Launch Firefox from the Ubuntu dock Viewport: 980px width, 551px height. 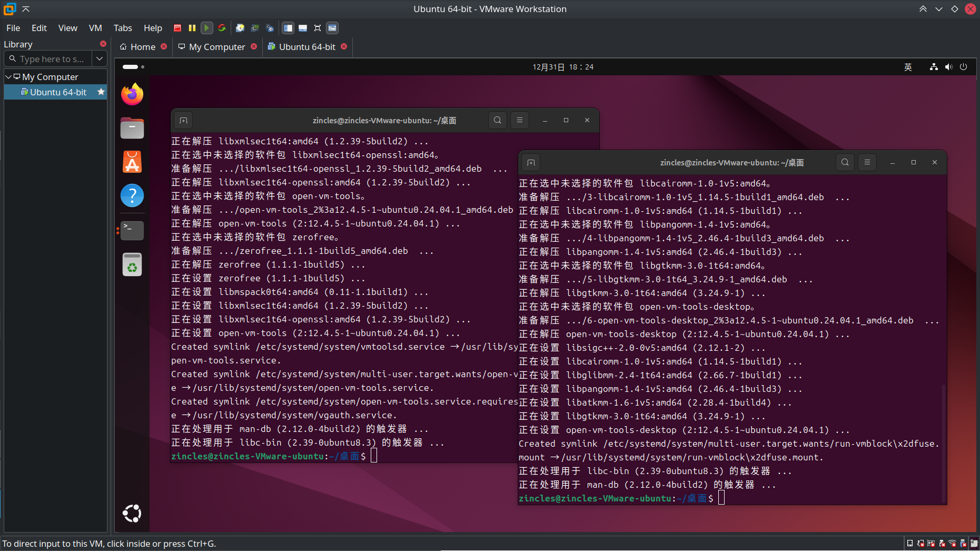[132, 94]
